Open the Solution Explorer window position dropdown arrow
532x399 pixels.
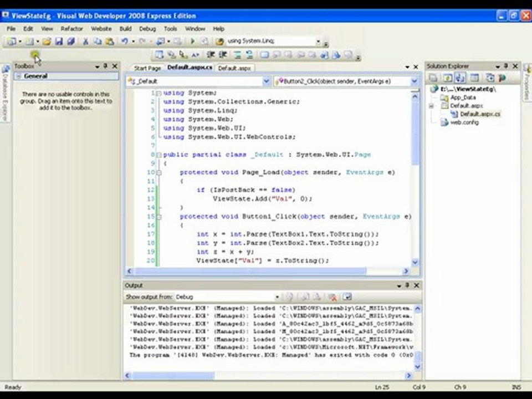pos(498,66)
